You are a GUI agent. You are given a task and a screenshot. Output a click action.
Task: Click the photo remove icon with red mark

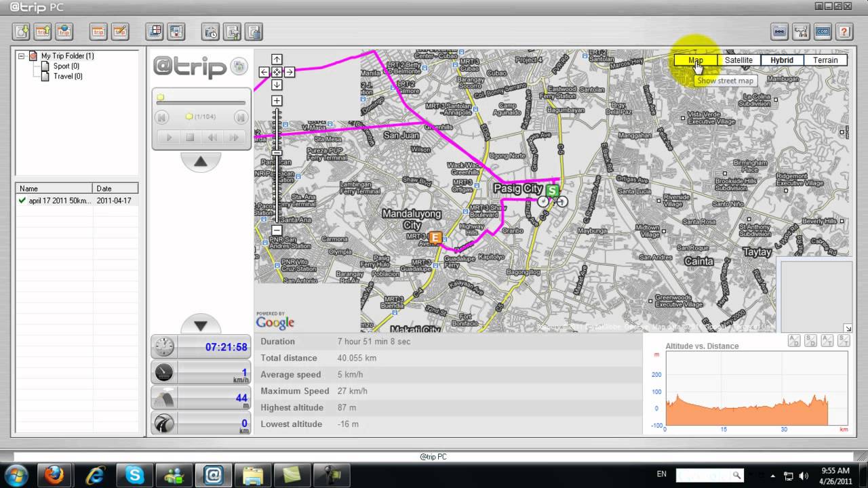click(176, 31)
